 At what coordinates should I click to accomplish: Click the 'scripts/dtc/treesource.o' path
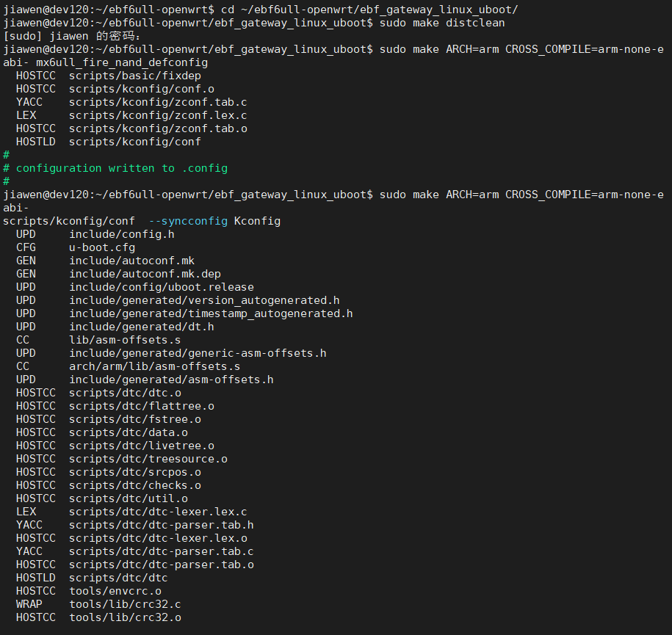(148, 459)
